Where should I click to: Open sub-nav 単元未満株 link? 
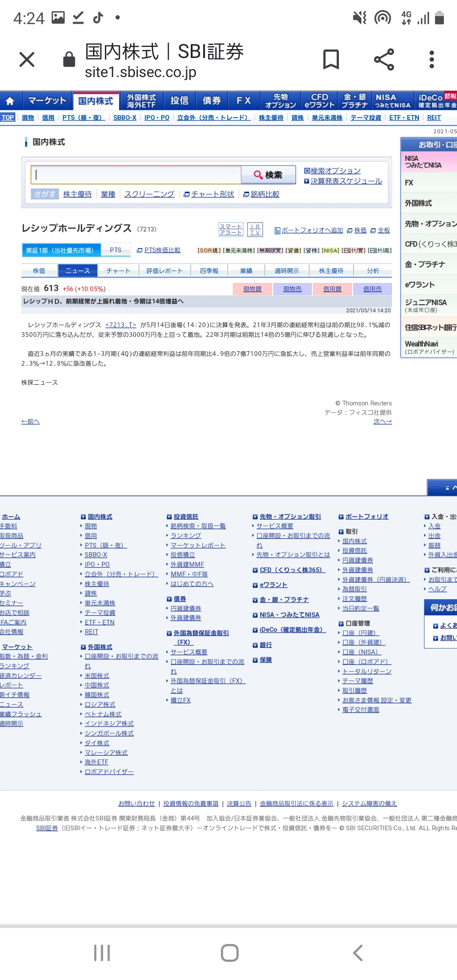click(x=327, y=118)
